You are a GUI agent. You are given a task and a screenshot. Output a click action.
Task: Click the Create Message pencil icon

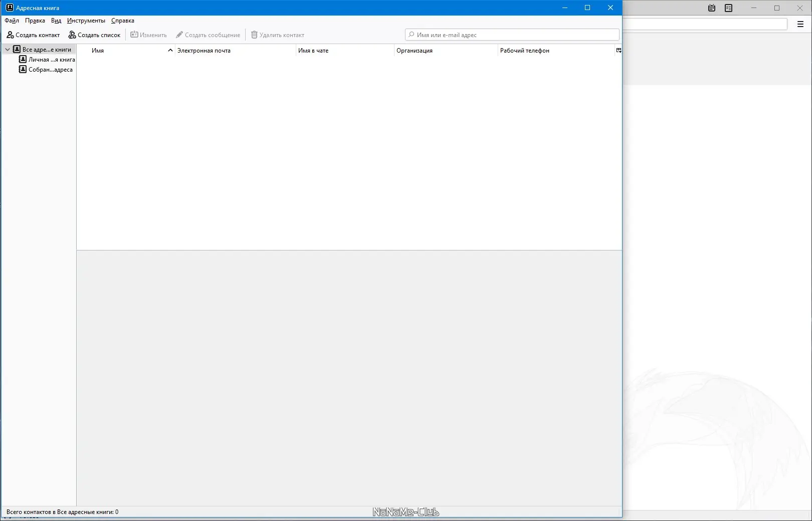pos(179,35)
